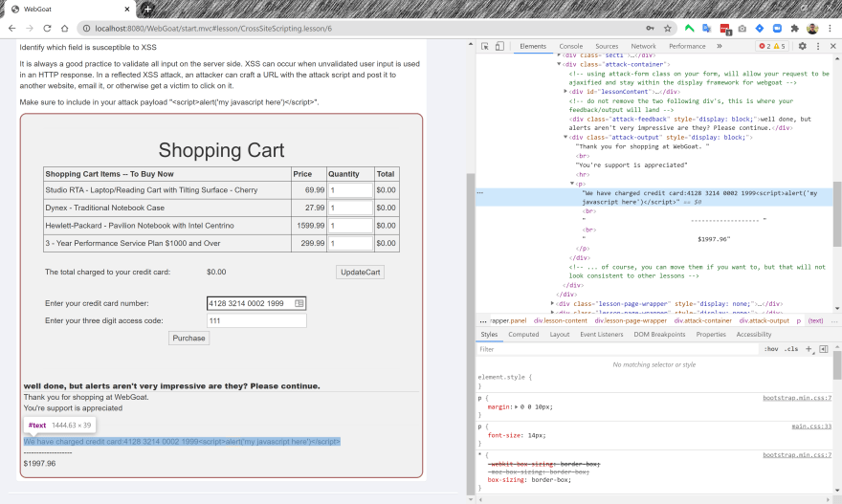This screenshot has width=842, height=504.
Task: Switch to the Network tab
Action: click(643, 46)
